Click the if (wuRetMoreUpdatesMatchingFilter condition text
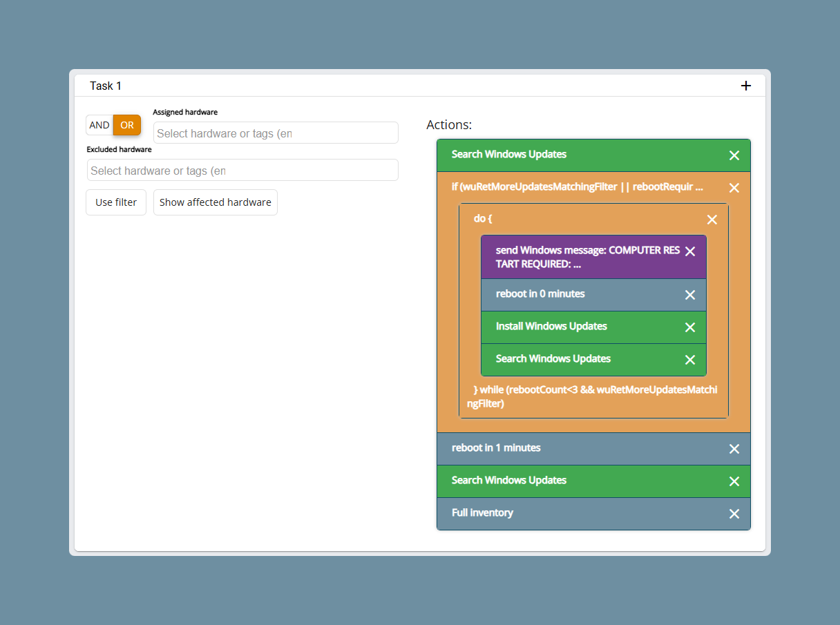Viewport: 840px width, 625px height. pos(577,186)
